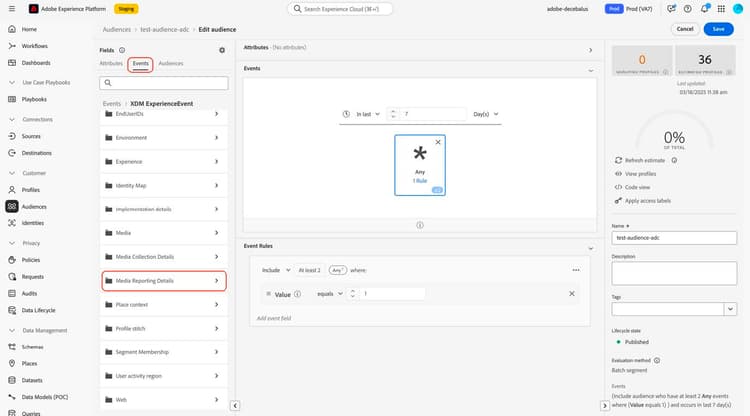Open Workflows in the sidebar
This screenshot has width=750, height=416.
(34, 46)
